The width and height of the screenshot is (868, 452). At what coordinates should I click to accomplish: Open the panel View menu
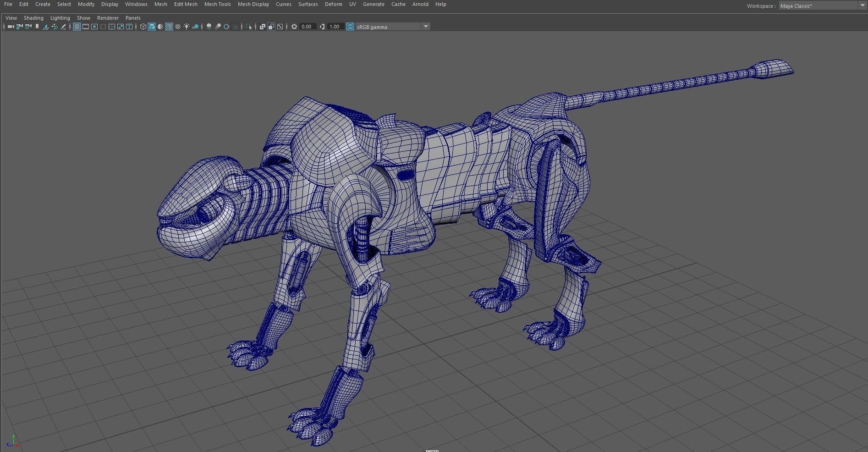pyautogui.click(x=11, y=18)
